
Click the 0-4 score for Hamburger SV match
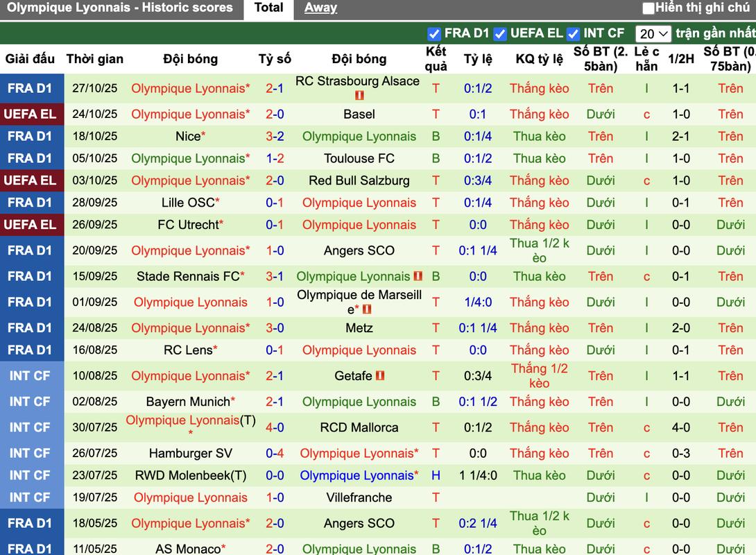pos(275,454)
